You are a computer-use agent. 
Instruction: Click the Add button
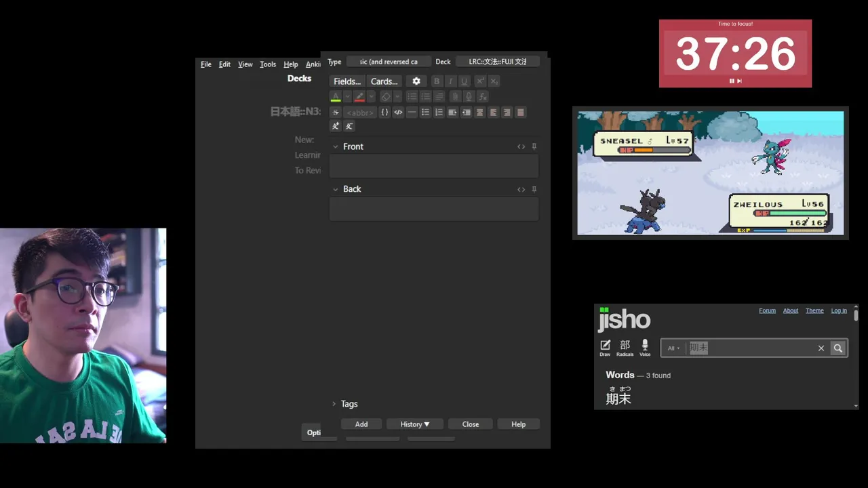click(361, 424)
